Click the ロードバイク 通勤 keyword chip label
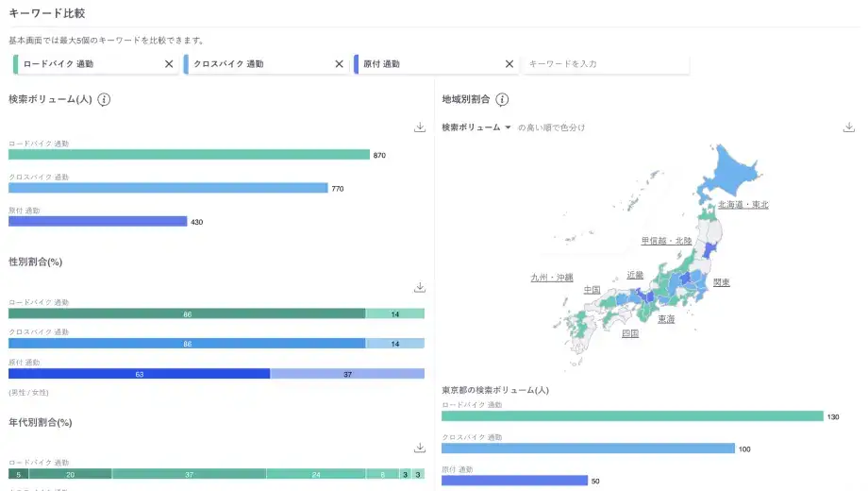 [58, 64]
